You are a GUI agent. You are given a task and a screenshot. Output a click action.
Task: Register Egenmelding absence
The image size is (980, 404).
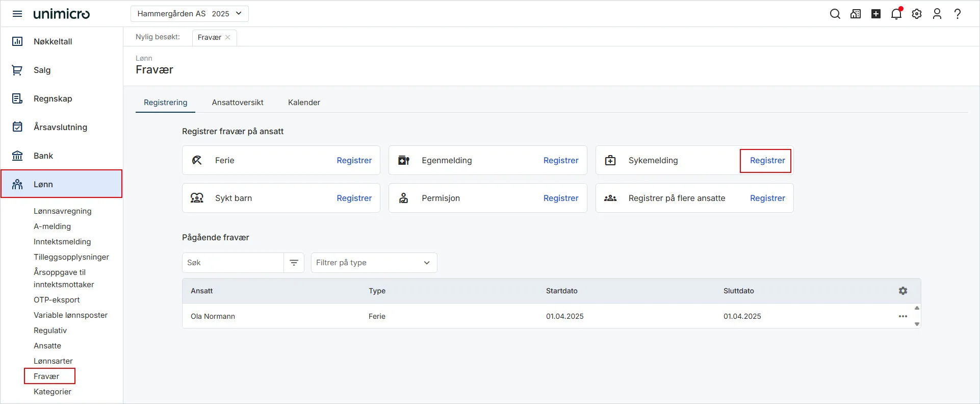560,160
